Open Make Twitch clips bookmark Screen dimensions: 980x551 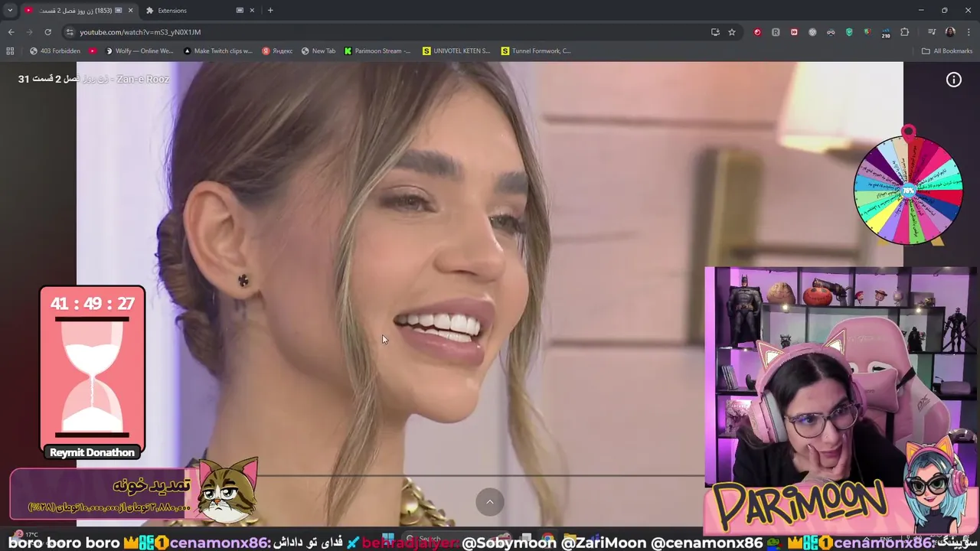[218, 51]
